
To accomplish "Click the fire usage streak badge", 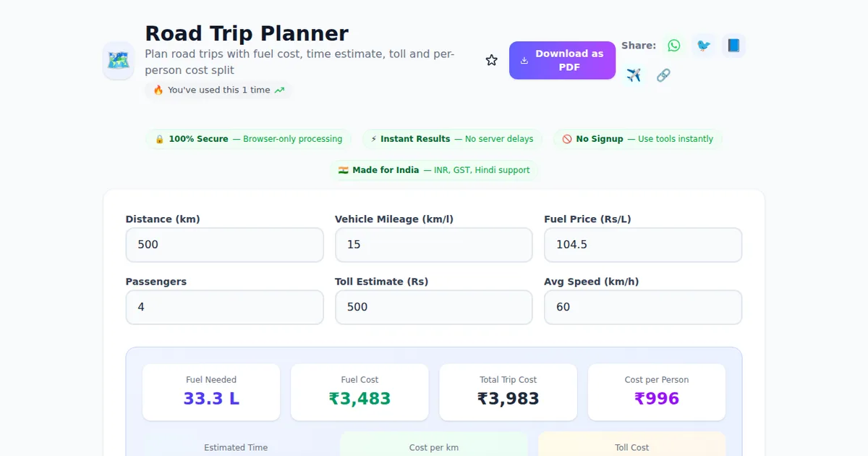I will [218, 90].
